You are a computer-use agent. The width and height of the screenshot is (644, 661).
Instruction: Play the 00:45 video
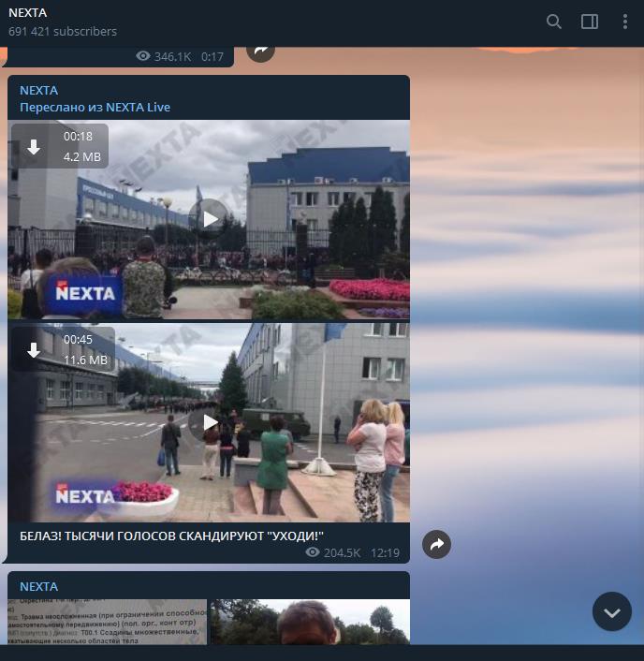coord(209,422)
